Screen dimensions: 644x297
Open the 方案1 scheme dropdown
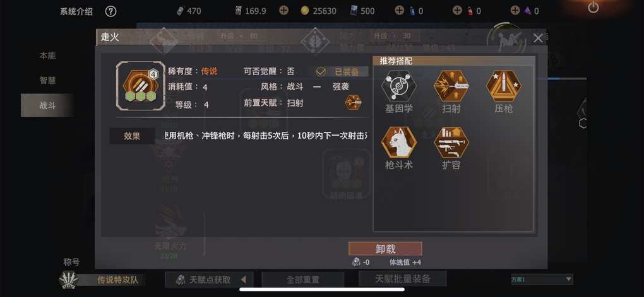click(541, 279)
